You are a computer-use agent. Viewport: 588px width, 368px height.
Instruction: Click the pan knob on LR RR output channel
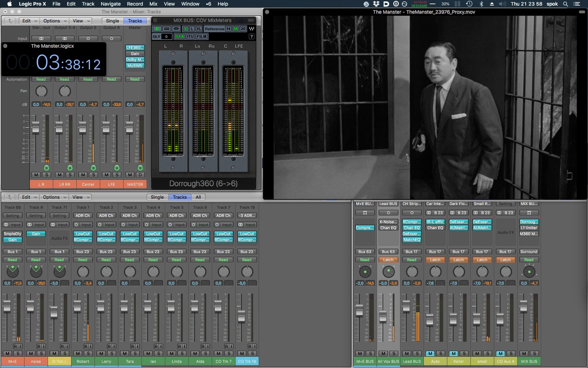(x=65, y=91)
